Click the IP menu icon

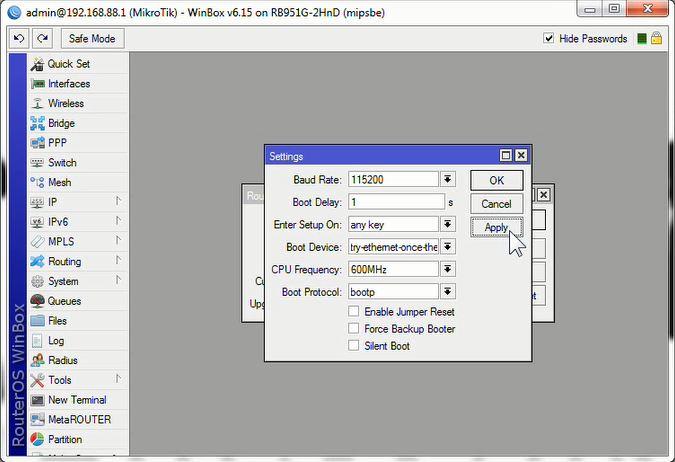tap(37, 202)
